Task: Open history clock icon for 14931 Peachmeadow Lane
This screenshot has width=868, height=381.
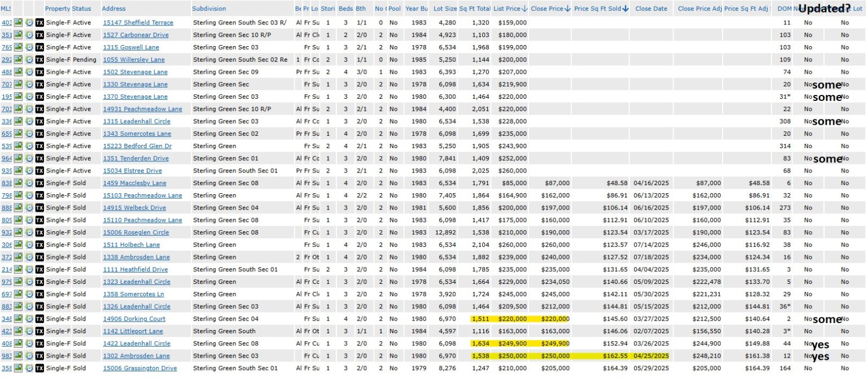Action: 29,109
